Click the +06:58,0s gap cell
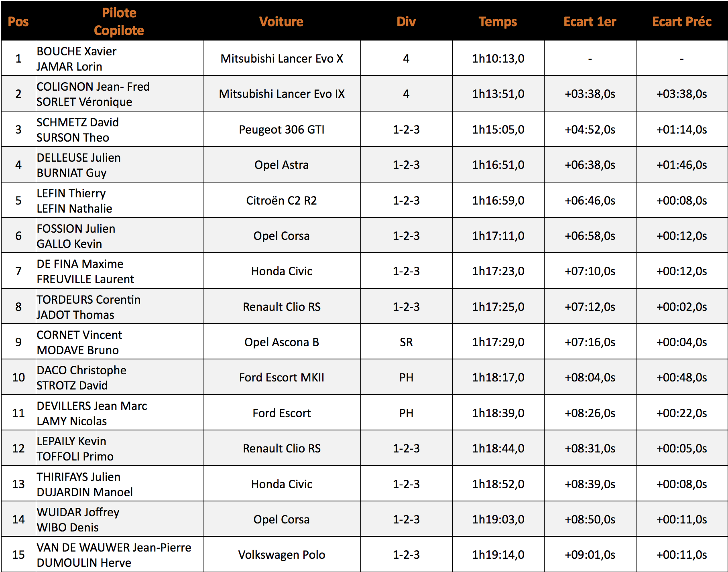This screenshot has height=572, width=728. [x=590, y=235]
